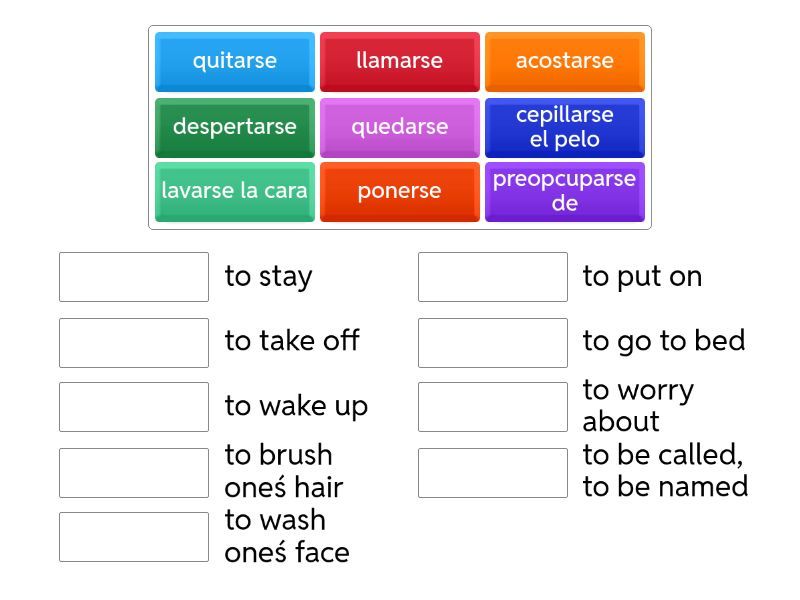Screen dimensions: 800x600
Task: Select the pink 'quedarse' tile
Action: 399,127
